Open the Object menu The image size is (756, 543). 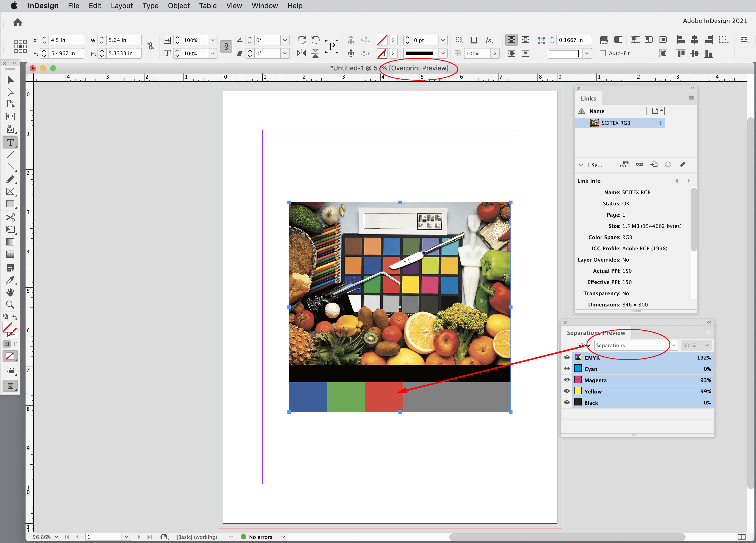179,6
